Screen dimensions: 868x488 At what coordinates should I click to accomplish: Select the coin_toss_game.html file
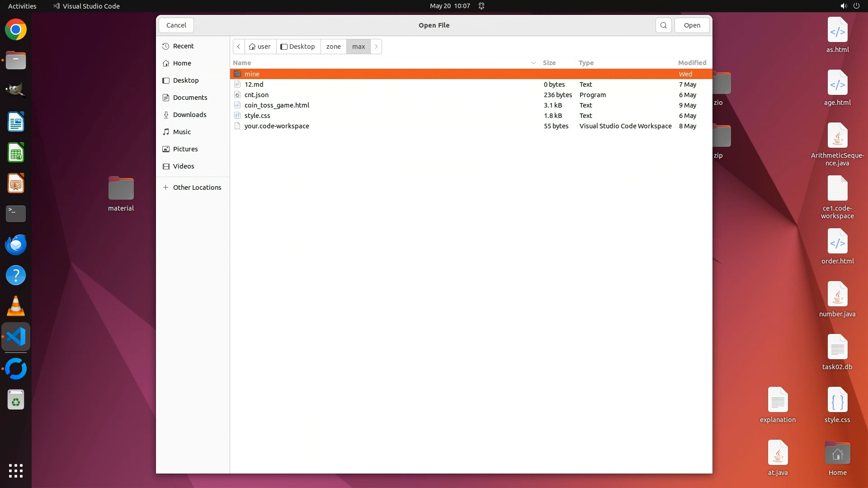277,105
